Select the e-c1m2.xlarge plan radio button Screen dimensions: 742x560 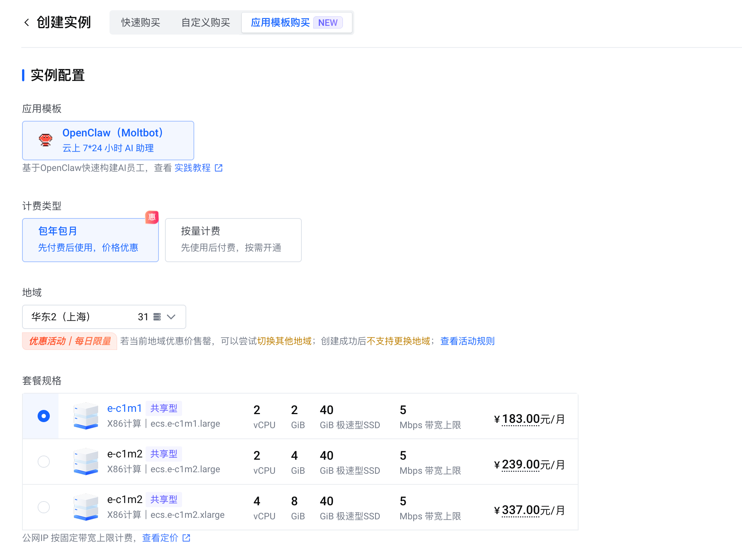click(44, 507)
